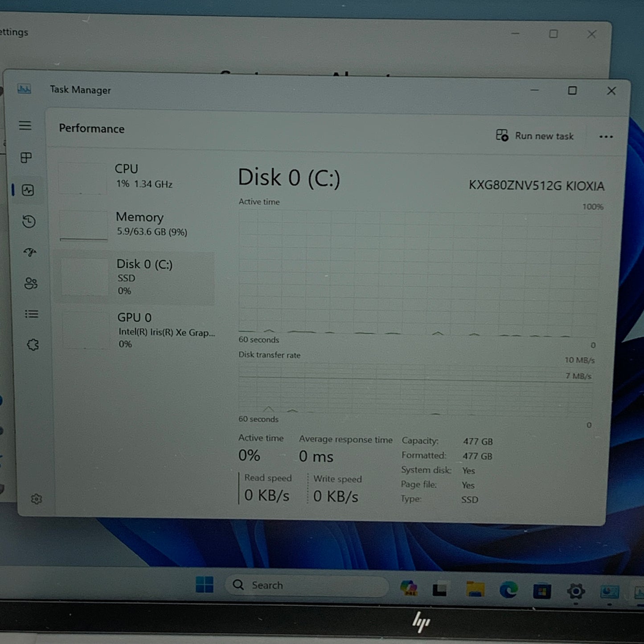This screenshot has width=644, height=644.
Task: Open the App history page
Action: (28, 222)
